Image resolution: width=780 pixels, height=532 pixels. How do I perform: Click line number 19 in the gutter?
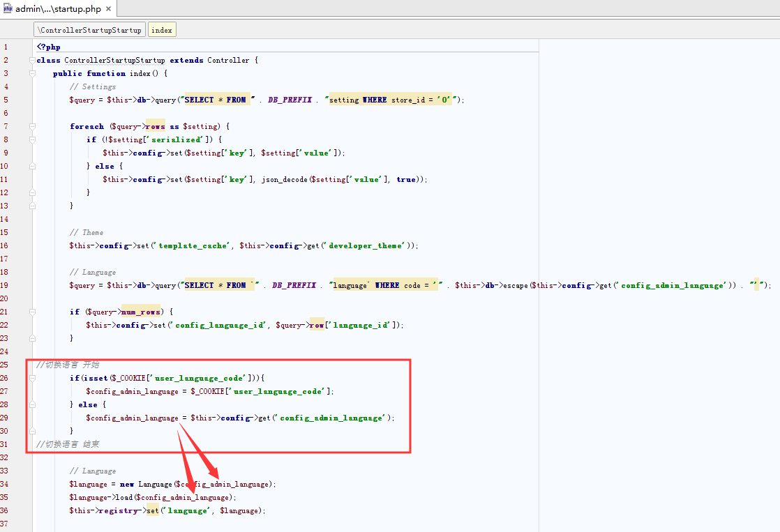[x=4, y=285]
